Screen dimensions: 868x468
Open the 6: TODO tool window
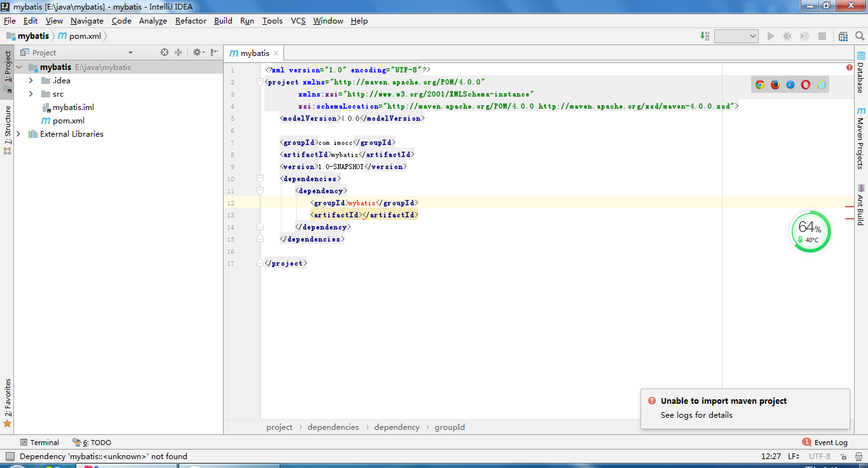point(92,443)
